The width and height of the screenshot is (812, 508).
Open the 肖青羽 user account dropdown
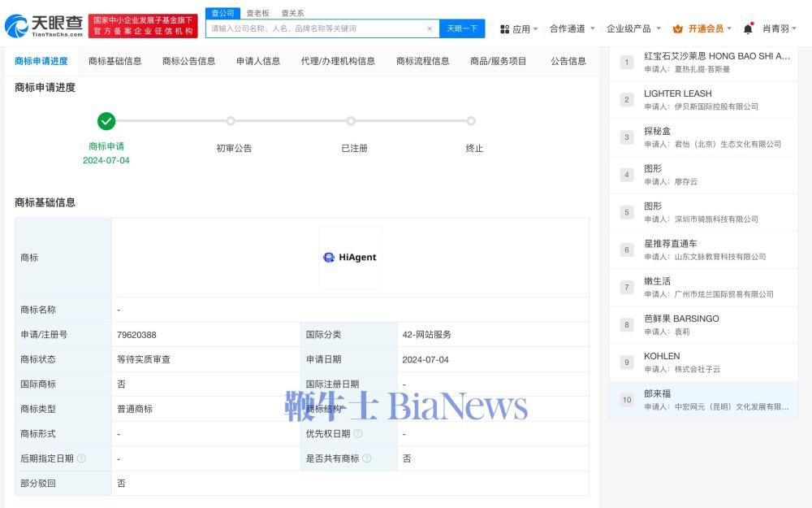(779, 28)
